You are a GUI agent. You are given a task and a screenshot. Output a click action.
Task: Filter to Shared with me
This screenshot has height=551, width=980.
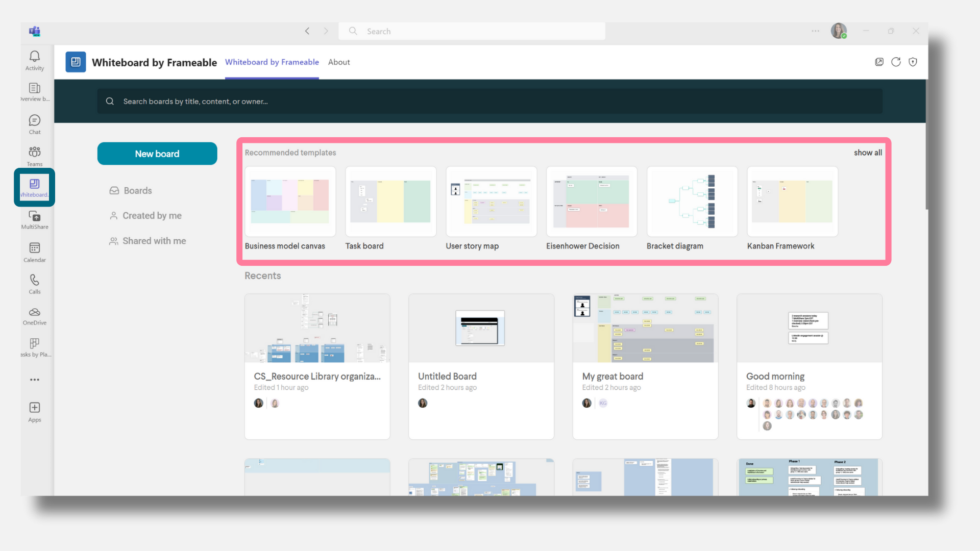click(x=148, y=241)
